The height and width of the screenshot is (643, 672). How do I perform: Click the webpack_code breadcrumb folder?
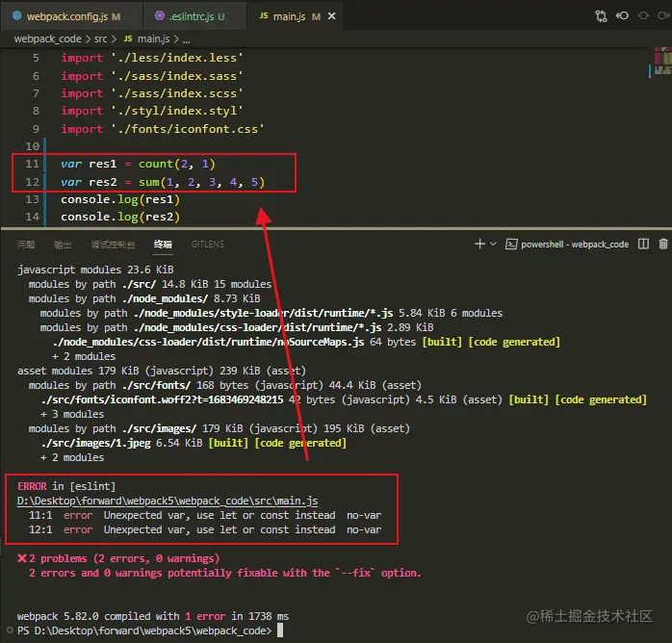(x=47, y=39)
